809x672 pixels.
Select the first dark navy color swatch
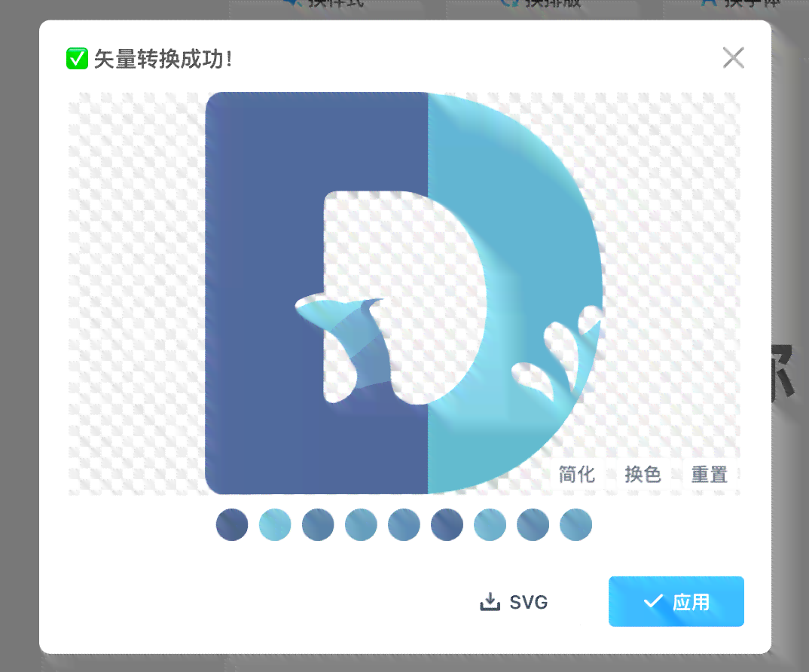tap(232, 524)
